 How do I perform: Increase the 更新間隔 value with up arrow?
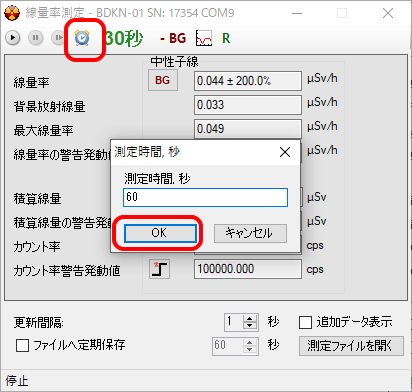point(250,318)
